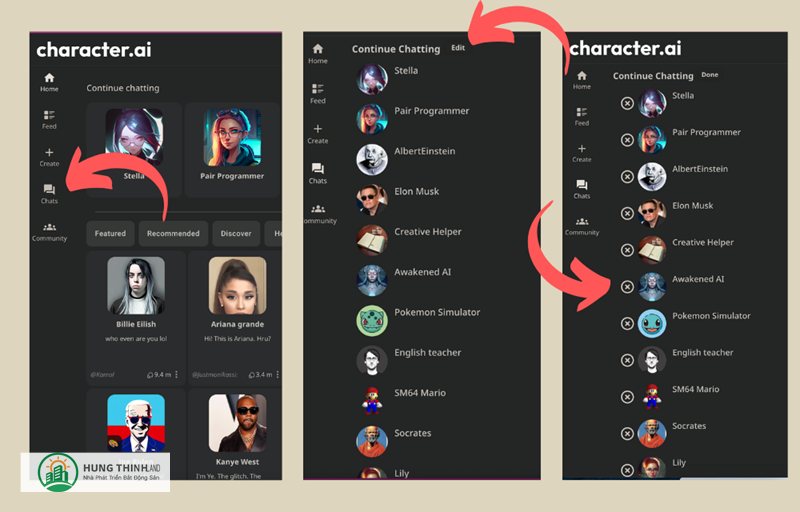
Task: Open Stella card under Continue chatting
Action: tap(134, 149)
